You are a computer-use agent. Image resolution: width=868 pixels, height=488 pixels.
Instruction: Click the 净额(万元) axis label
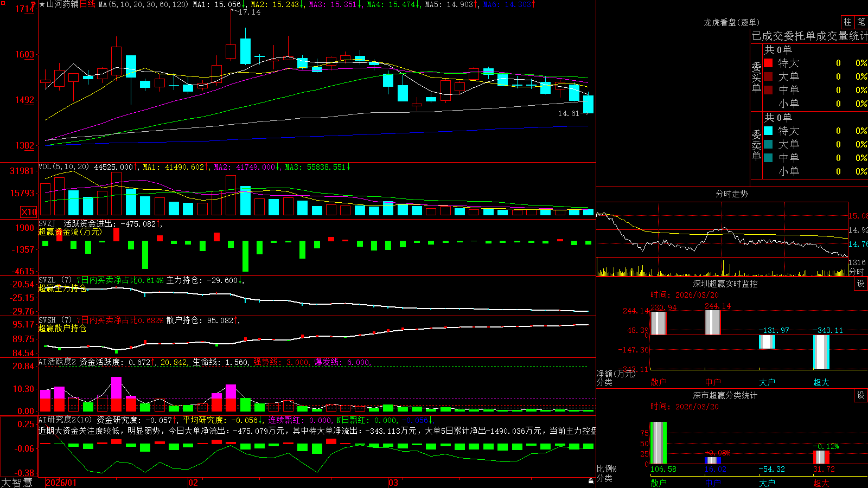tap(616, 374)
